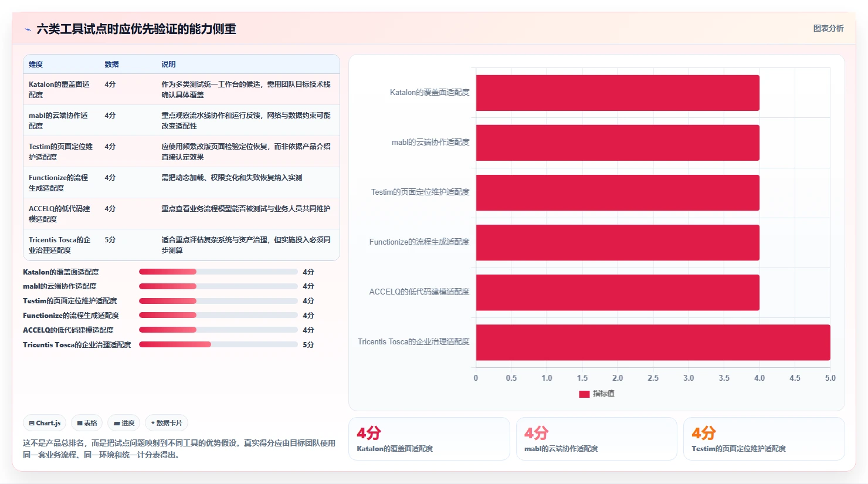Click the Katalon的覆盖面适配度 chart bar
This screenshot has width=868, height=484.
[x=618, y=93]
